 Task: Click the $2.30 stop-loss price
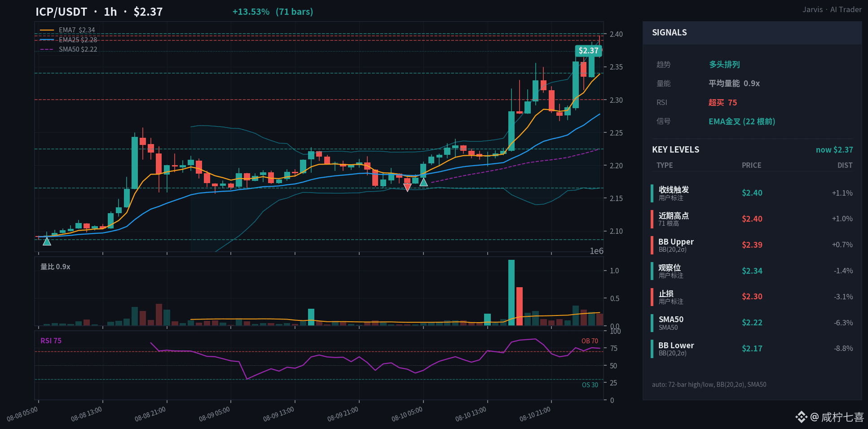coord(752,297)
